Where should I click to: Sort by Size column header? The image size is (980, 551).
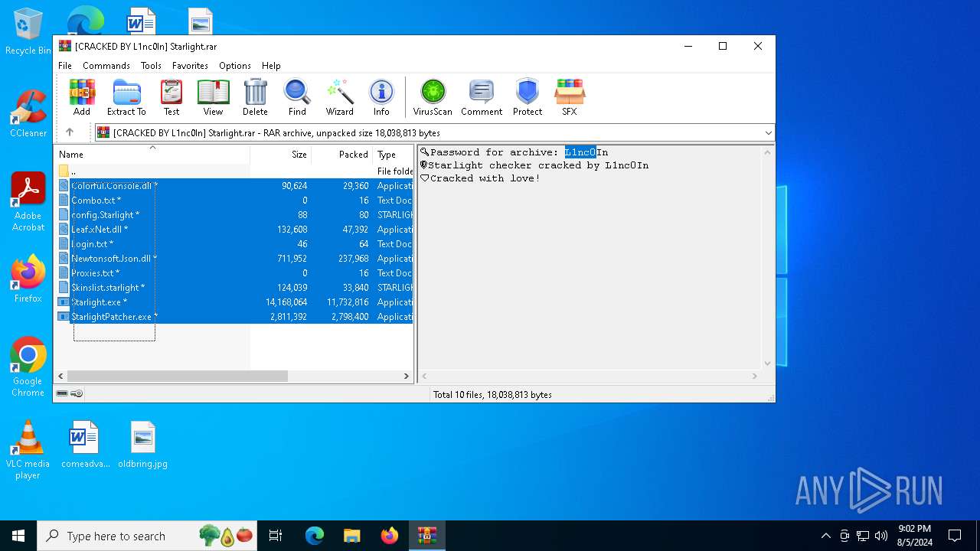281,155
